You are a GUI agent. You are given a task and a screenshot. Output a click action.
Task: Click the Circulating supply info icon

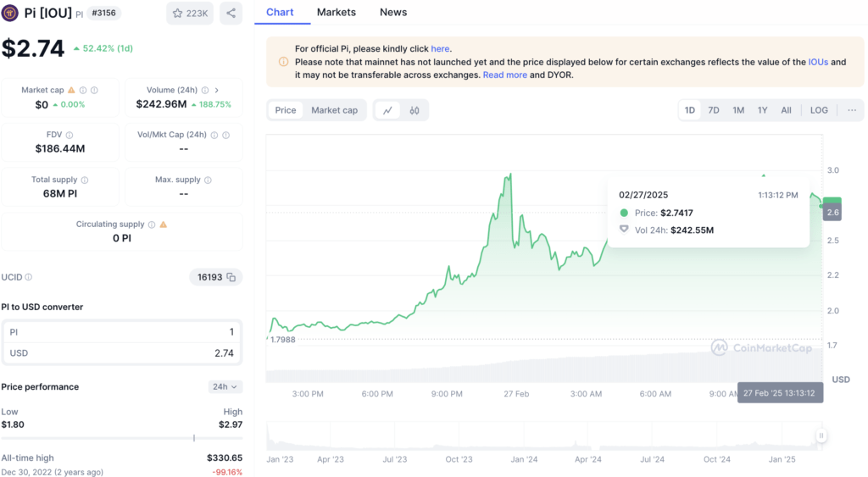(x=151, y=225)
